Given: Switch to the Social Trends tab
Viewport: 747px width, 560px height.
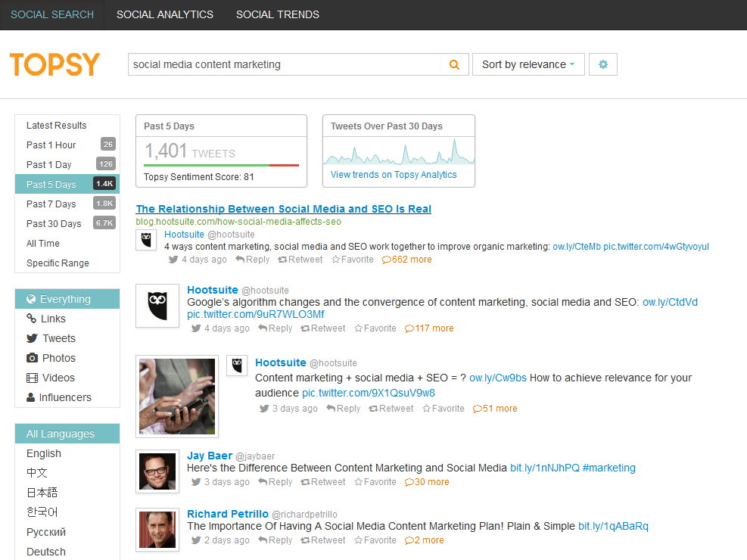Looking at the screenshot, I should coord(278,14).
